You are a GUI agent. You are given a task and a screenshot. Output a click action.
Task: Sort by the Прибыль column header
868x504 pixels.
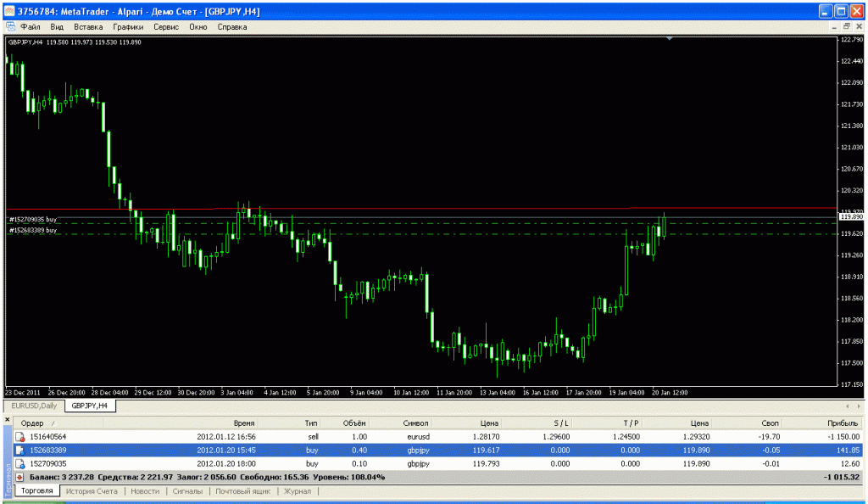(843, 423)
